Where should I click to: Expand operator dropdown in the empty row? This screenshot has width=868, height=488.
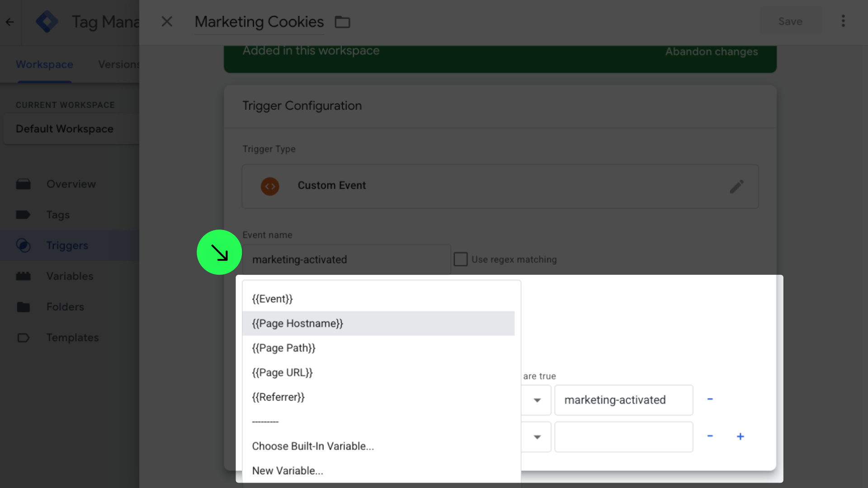point(537,437)
